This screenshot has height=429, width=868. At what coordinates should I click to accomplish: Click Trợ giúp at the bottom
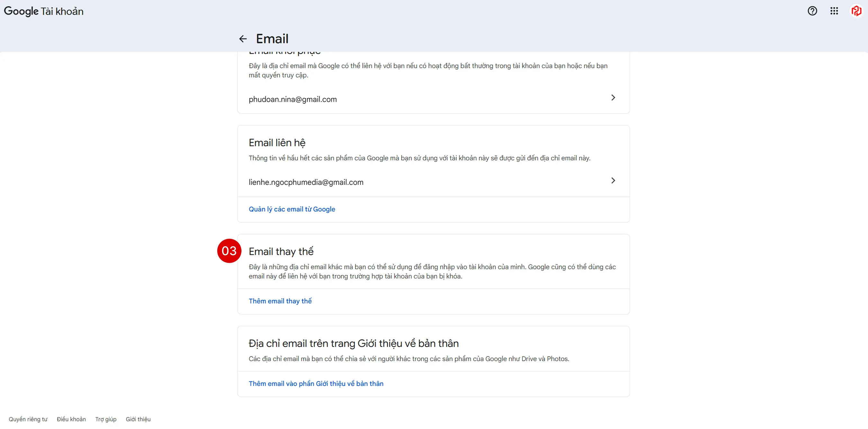click(105, 419)
